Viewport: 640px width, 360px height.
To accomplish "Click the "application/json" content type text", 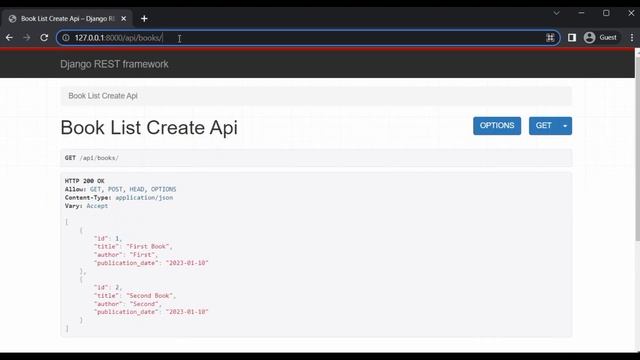I will (x=144, y=198).
